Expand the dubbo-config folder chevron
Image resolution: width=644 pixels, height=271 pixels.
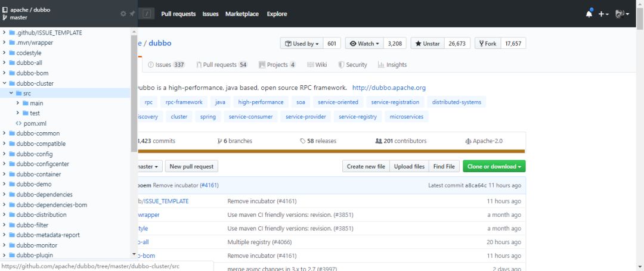(4, 154)
